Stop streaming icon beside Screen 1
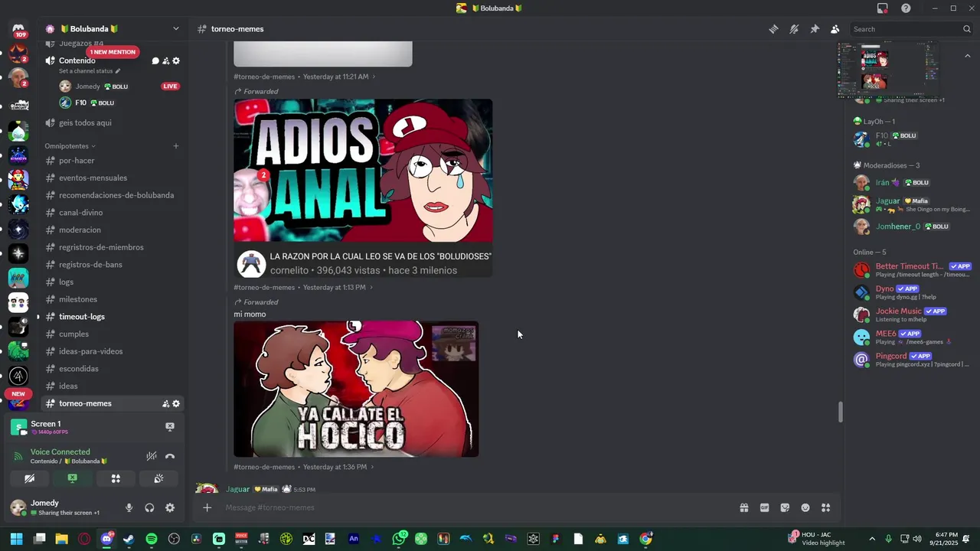Image resolution: width=980 pixels, height=551 pixels. pyautogui.click(x=170, y=427)
